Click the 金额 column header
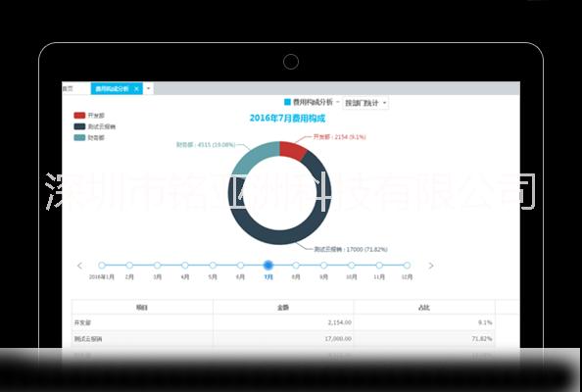 click(283, 308)
